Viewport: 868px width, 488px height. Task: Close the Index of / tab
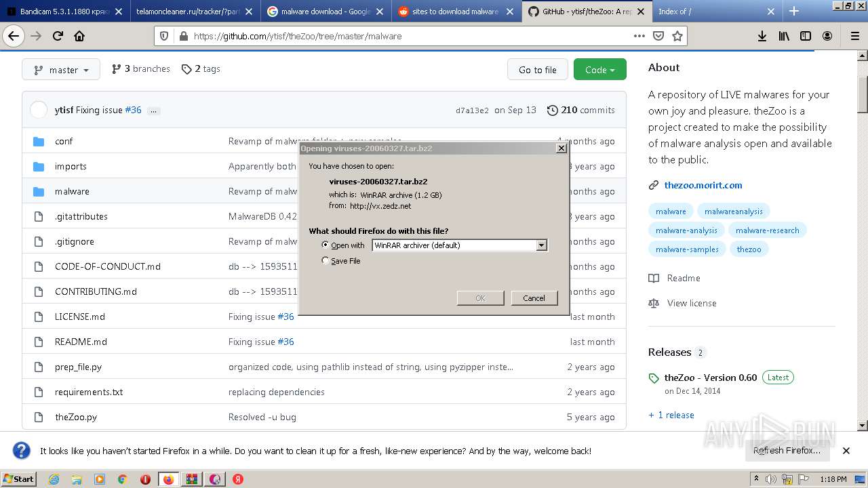coord(771,12)
